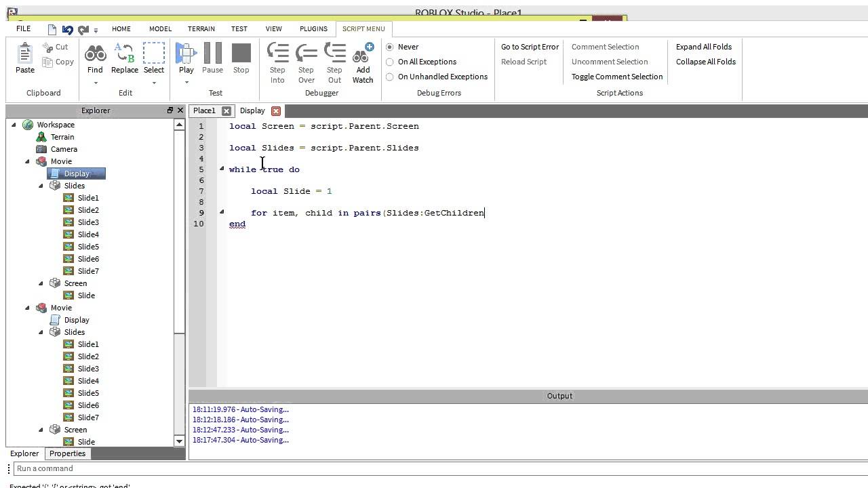
Task: Switch to the HOME ribbon tab
Action: [121, 28]
